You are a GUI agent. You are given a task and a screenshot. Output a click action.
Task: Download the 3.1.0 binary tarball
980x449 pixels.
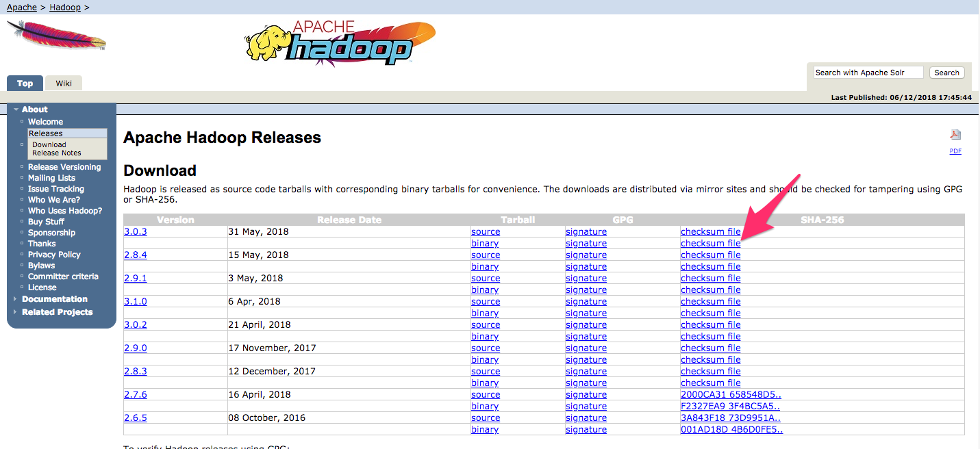[485, 313]
